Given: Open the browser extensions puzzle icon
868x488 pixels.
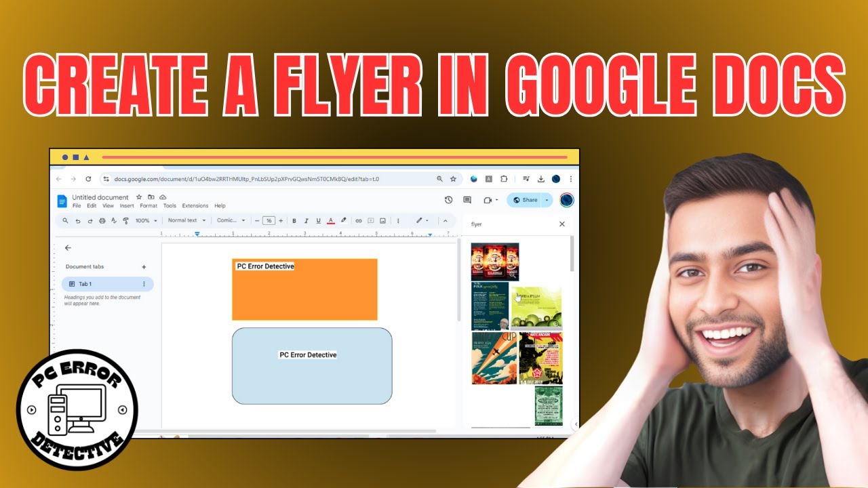Looking at the screenshot, I should (x=504, y=179).
